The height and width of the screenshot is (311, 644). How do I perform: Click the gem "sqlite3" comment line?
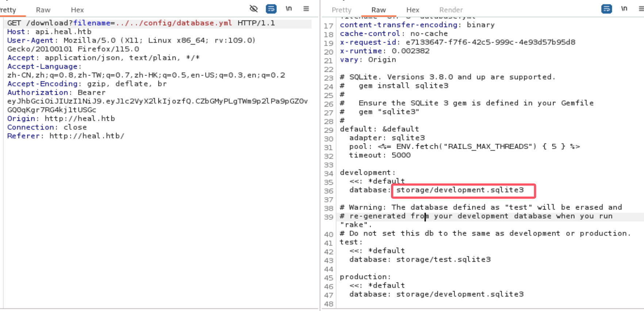click(x=380, y=112)
